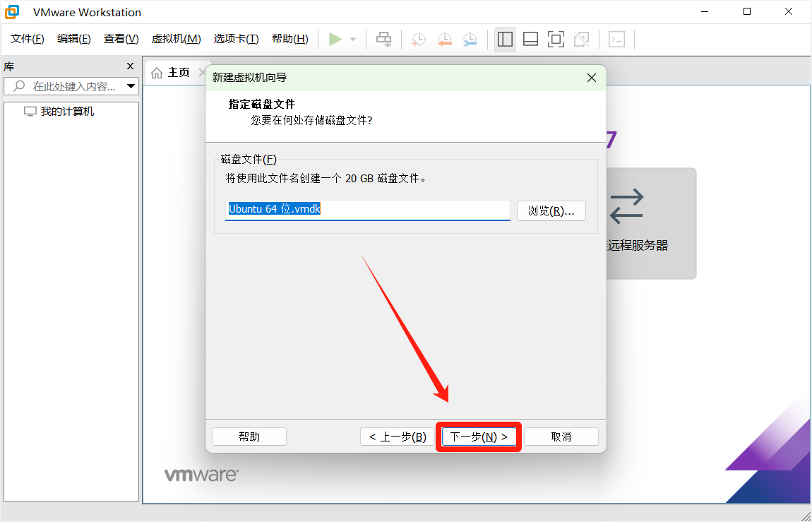Open the 虚拟机(M) menu
812x522 pixels.
coord(176,39)
